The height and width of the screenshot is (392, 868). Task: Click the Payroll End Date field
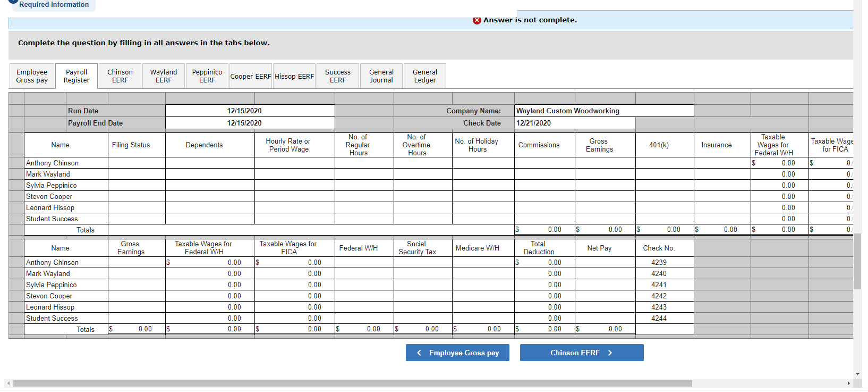click(250, 123)
